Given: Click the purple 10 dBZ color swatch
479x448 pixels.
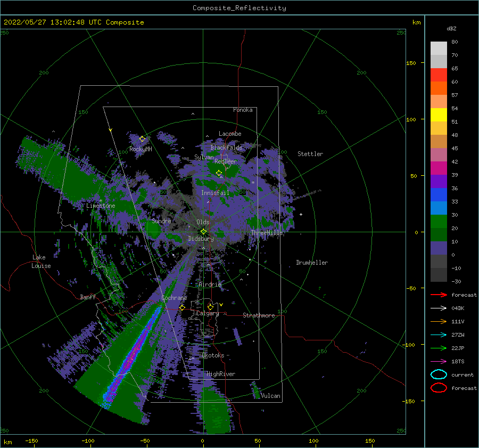Looking at the screenshot, I should pos(439,248).
